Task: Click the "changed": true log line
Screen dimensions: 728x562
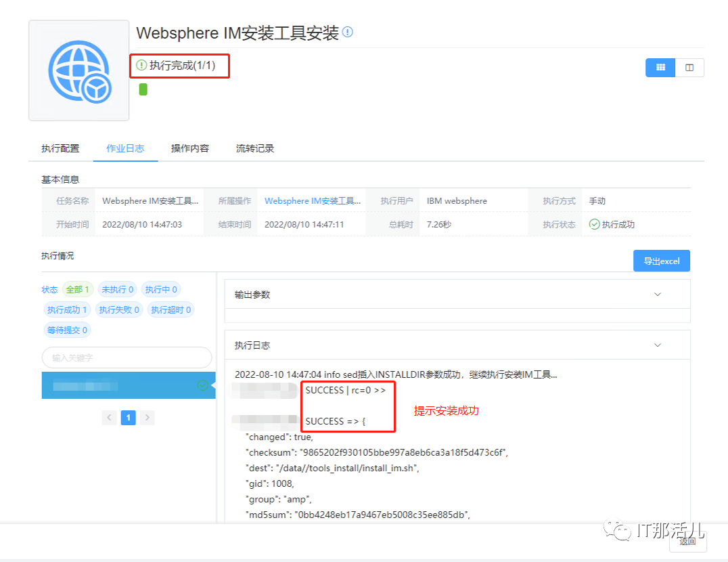Action: point(279,437)
